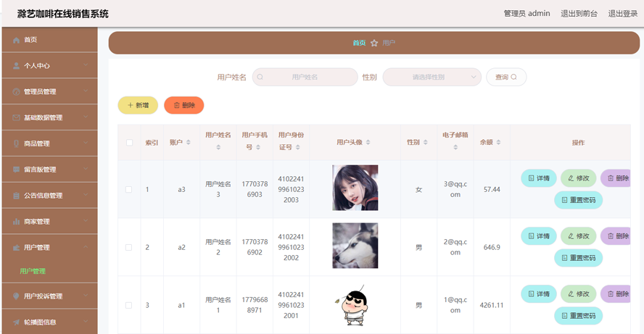Click the 用户投诉管理 sidebar icon
The height and width of the screenshot is (334, 644).
click(x=16, y=296)
